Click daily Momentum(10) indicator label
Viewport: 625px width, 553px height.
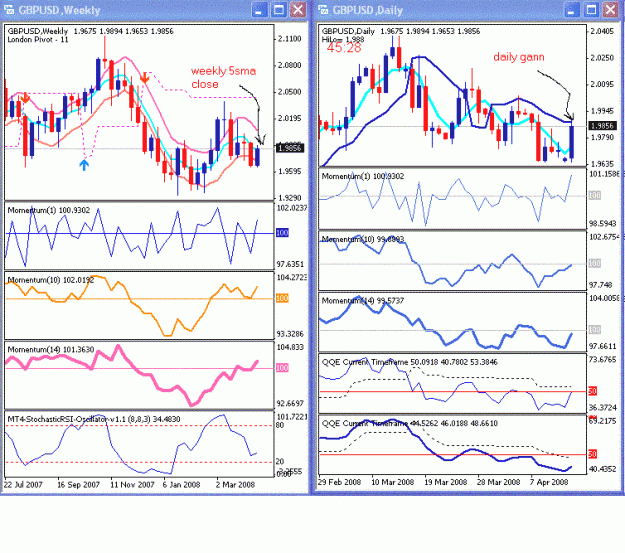[x=363, y=239]
